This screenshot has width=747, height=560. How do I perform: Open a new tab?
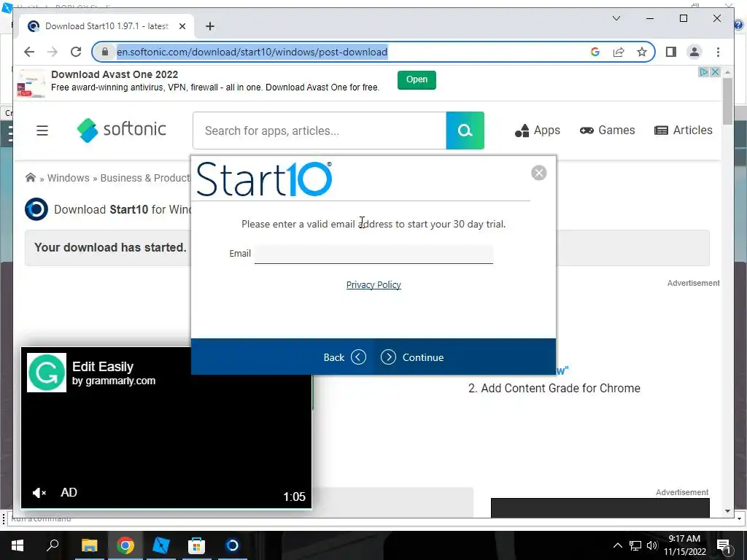coord(210,26)
